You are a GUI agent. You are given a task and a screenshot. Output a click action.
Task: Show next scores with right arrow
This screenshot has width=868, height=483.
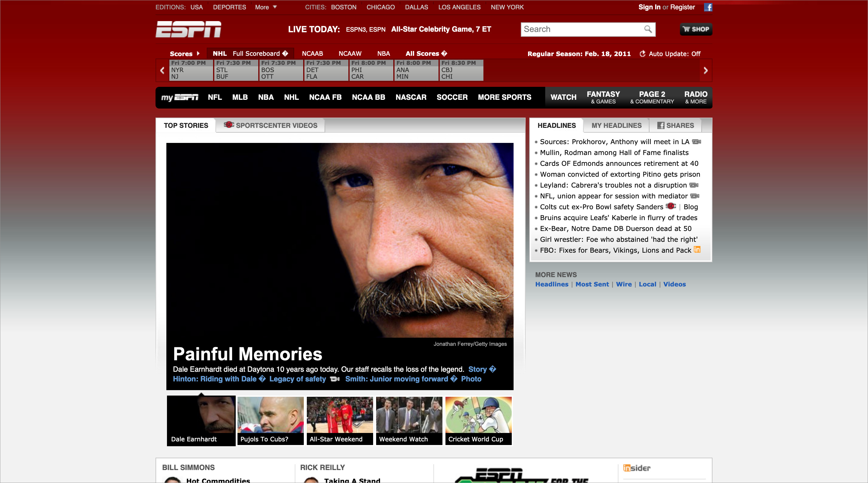tap(706, 71)
